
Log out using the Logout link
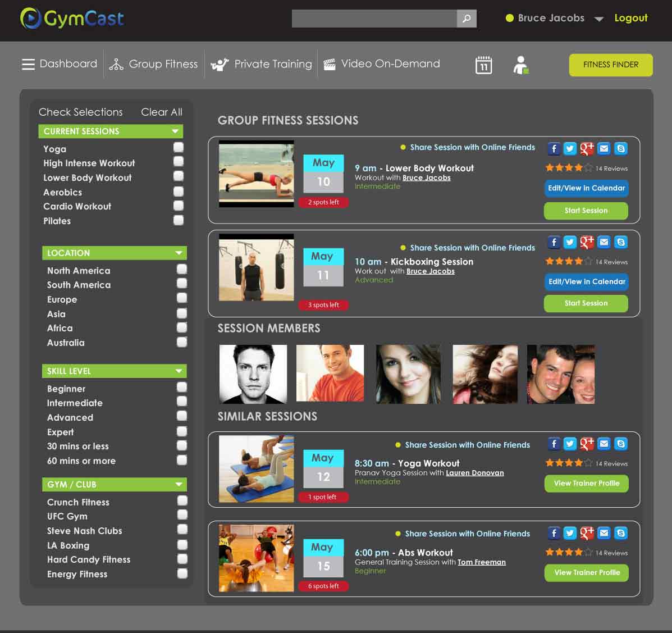(x=631, y=18)
